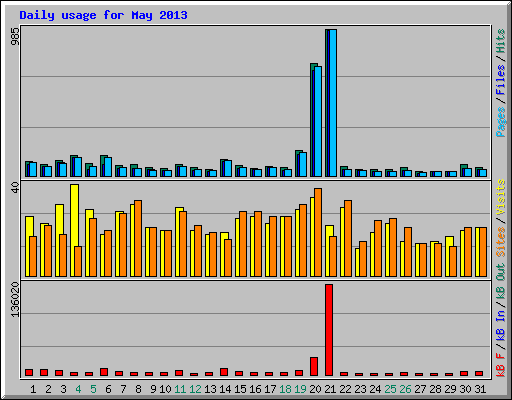Image resolution: width=512 pixels, height=400 pixels.
Task: Click the kB Out legend label
Action: (x=501, y=282)
